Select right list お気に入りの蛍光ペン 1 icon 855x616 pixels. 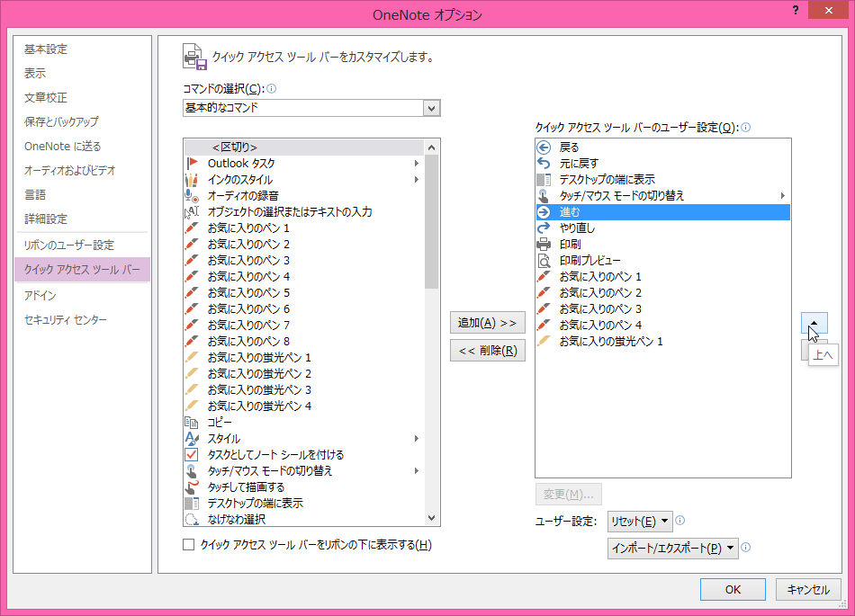tap(544, 341)
